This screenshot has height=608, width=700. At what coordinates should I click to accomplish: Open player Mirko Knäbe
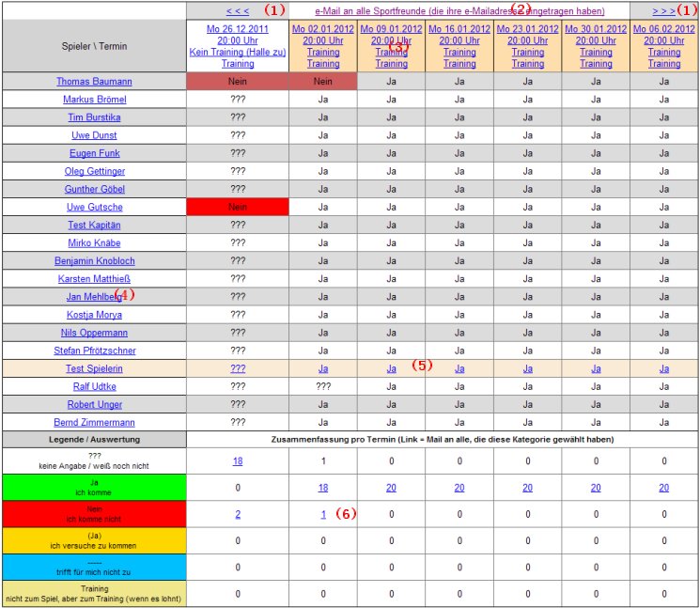click(94, 242)
